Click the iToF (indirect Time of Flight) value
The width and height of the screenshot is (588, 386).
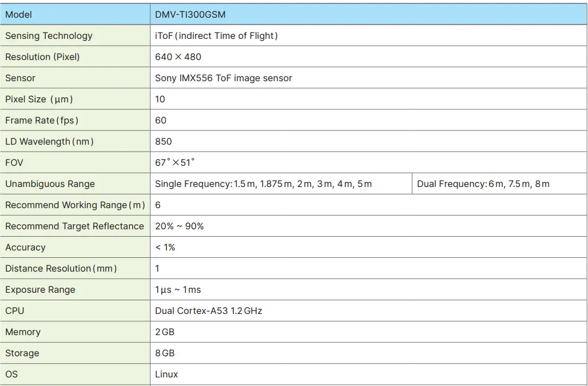216,35
